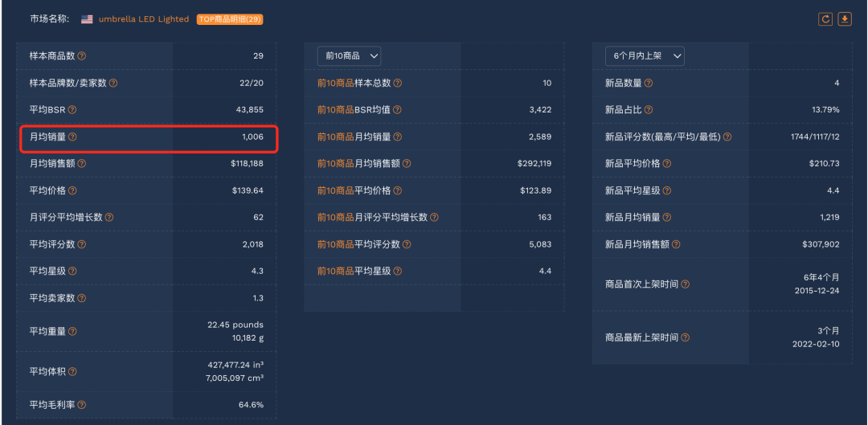This screenshot has width=868, height=425.
Task: Click help icon next to 平均体积
Action: (72, 371)
